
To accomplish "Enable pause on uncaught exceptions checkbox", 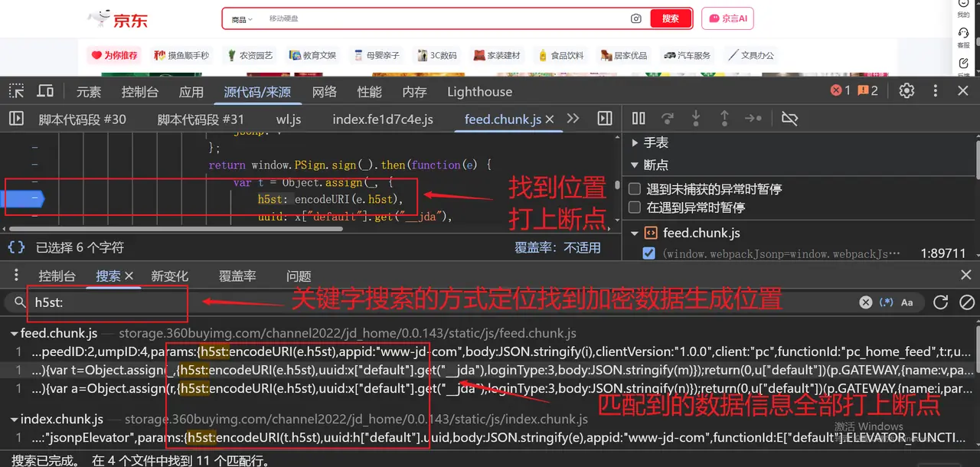I will 634,189.
